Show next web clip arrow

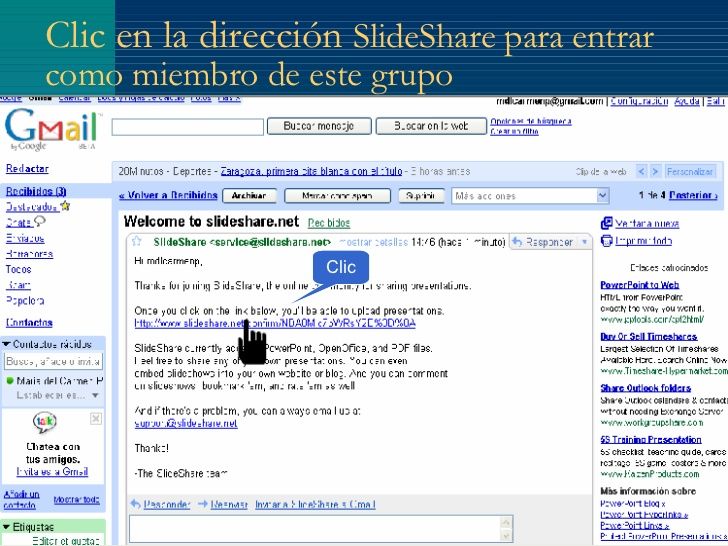tap(655, 172)
